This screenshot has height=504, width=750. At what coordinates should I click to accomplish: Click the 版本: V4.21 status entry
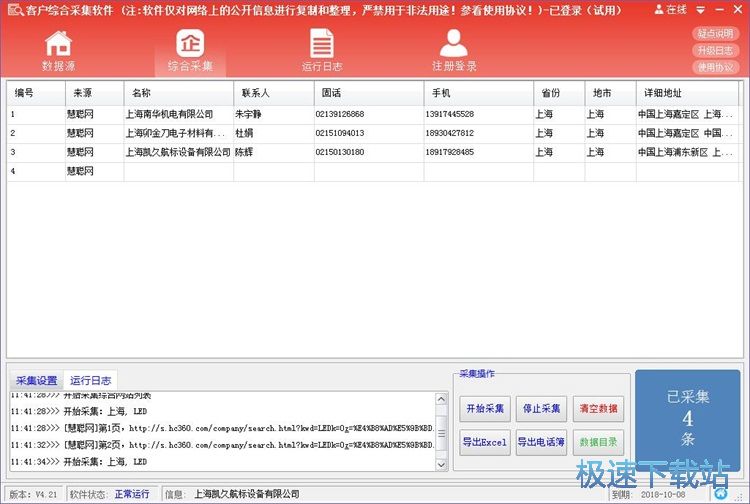click(33, 494)
